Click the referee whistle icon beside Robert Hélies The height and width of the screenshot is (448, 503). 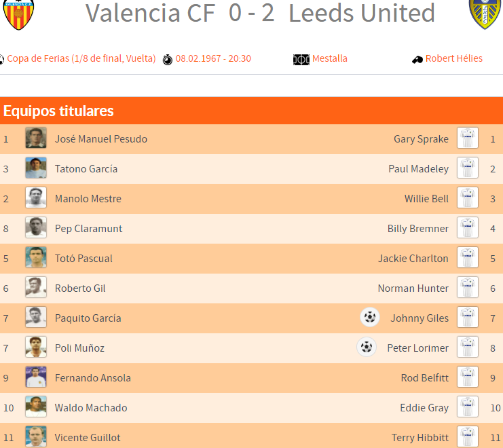coord(417,60)
